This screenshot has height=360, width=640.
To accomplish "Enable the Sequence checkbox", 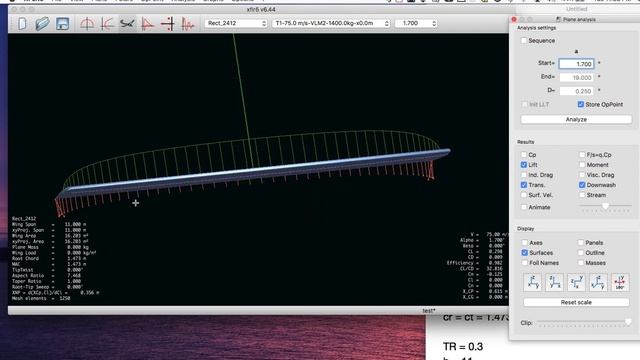I will click(524, 40).
